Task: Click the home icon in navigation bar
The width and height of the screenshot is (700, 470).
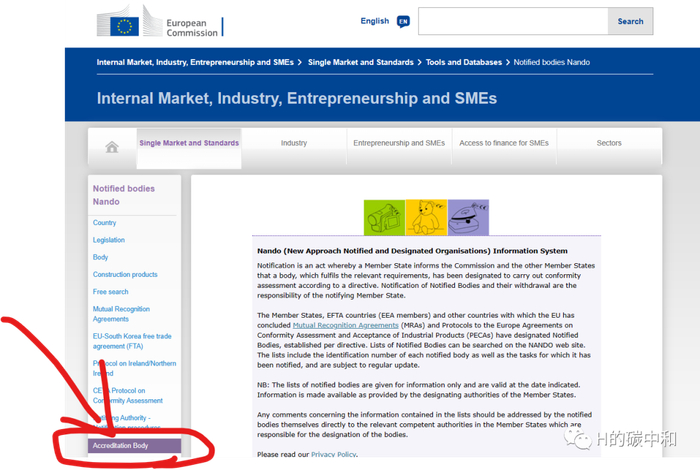Action: coord(112,146)
